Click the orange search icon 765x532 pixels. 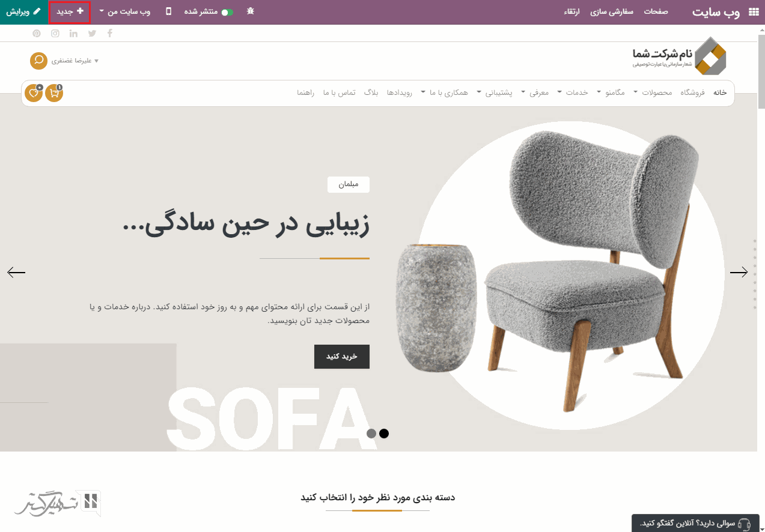click(39, 61)
